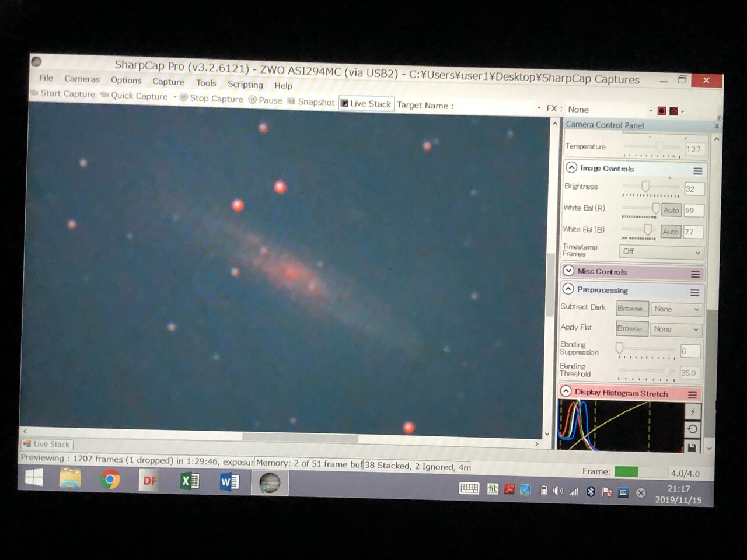Reset the histogram stretch with the circular arrow
The height and width of the screenshot is (560, 747).
coord(692,429)
